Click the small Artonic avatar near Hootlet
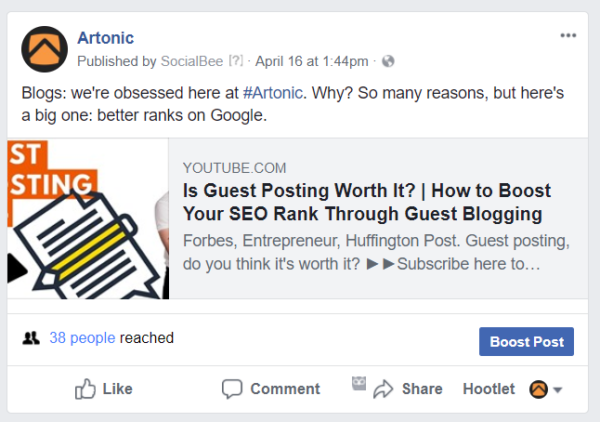The width and height of the screenshot is (600, 422). click(x=538, y=389)
